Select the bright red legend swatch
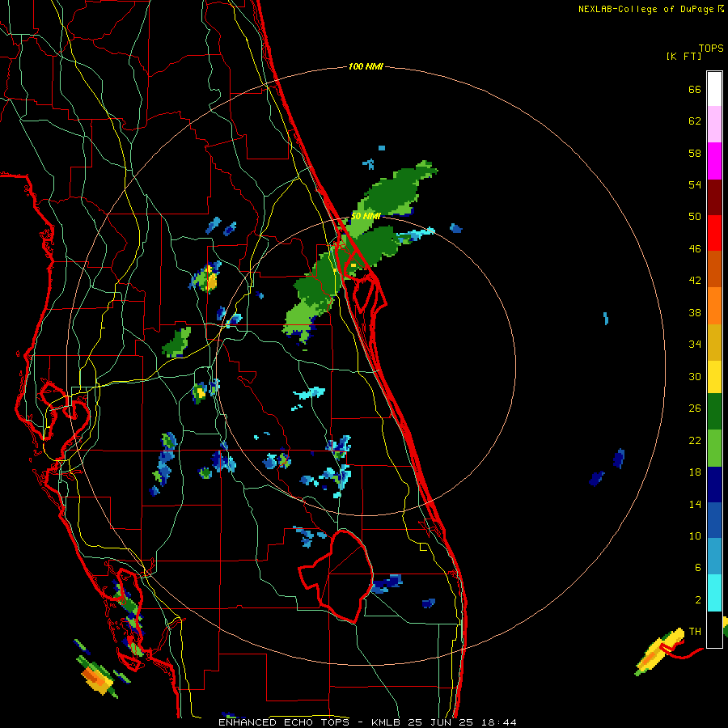Viewport: 728px width, 728px height. click(714, 233)
